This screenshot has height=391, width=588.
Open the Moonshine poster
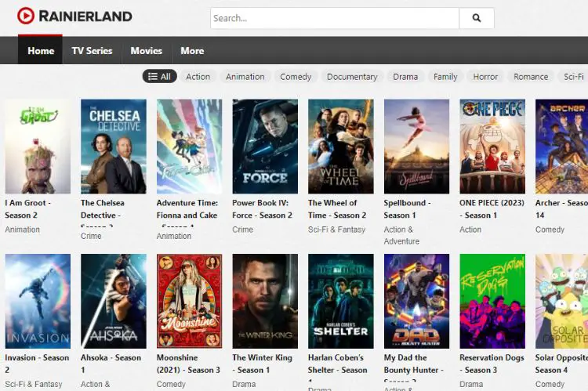190,301
